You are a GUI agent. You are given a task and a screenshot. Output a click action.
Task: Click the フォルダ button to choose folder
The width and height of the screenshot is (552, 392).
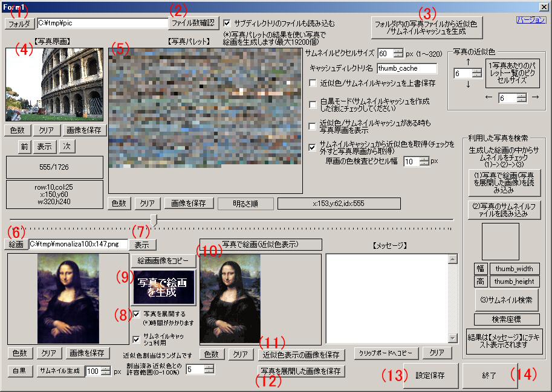coord(20,24)
